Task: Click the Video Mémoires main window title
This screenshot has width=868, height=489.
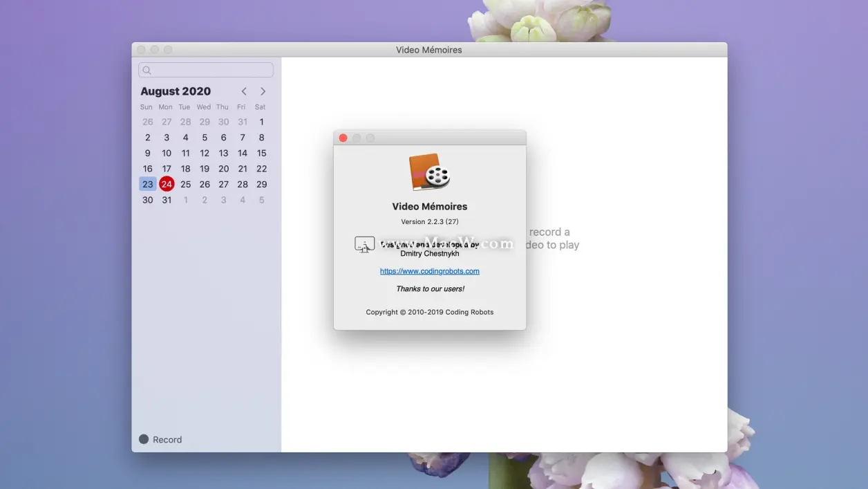Action: pos(428,50)
